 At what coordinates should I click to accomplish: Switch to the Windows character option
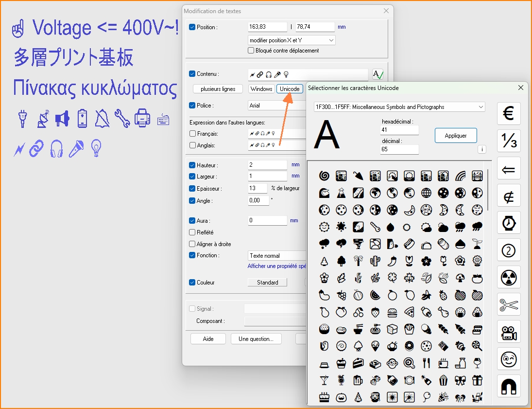pos(261,89)
